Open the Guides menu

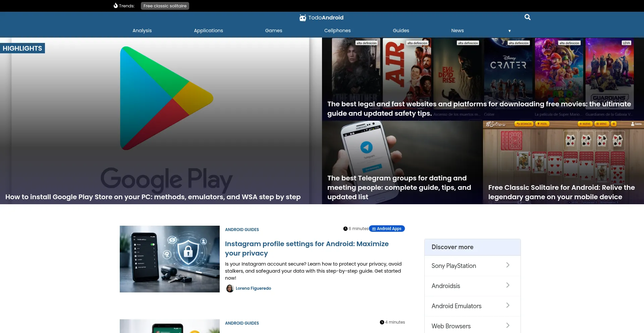click(x=401, y=31)
